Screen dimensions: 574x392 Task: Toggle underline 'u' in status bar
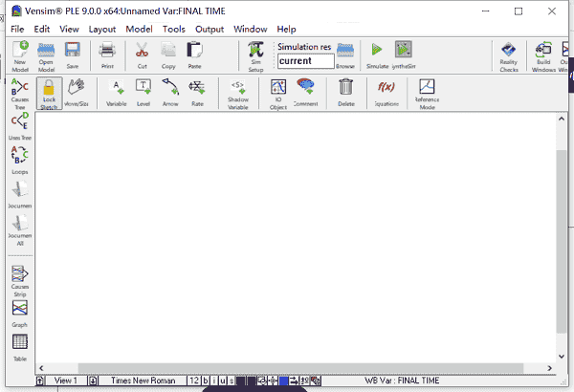click(223, 381)
